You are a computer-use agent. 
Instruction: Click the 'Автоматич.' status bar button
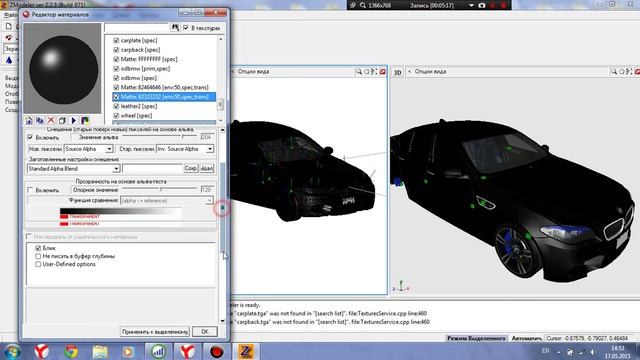coord(527,338)
